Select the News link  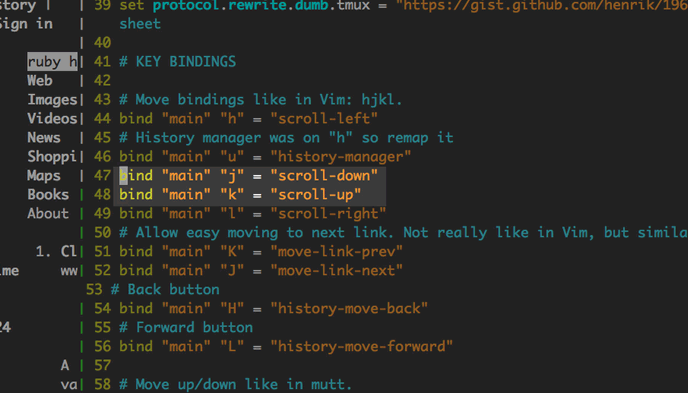[x=44, y=138]
